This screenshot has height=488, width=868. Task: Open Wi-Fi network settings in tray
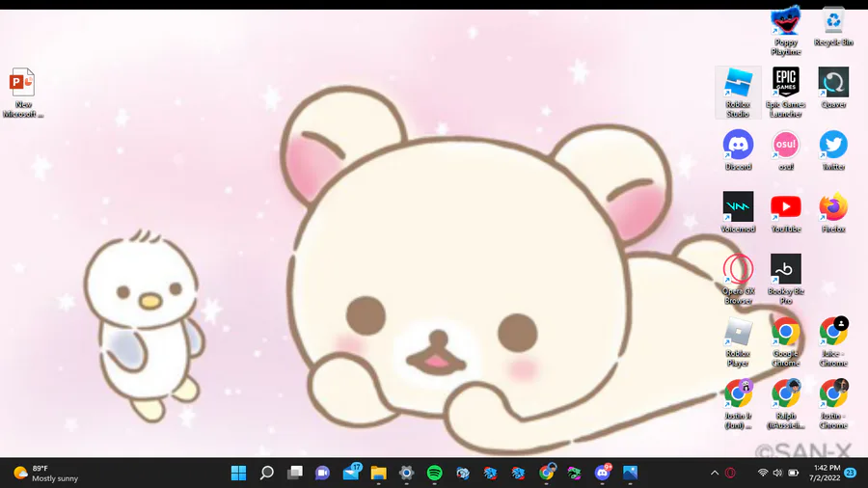[763, 474]
